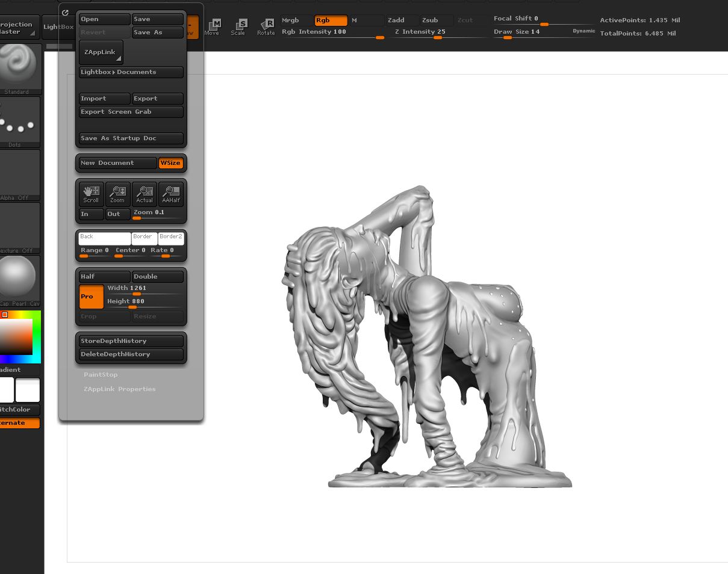Click the Import button

[105, 99]
